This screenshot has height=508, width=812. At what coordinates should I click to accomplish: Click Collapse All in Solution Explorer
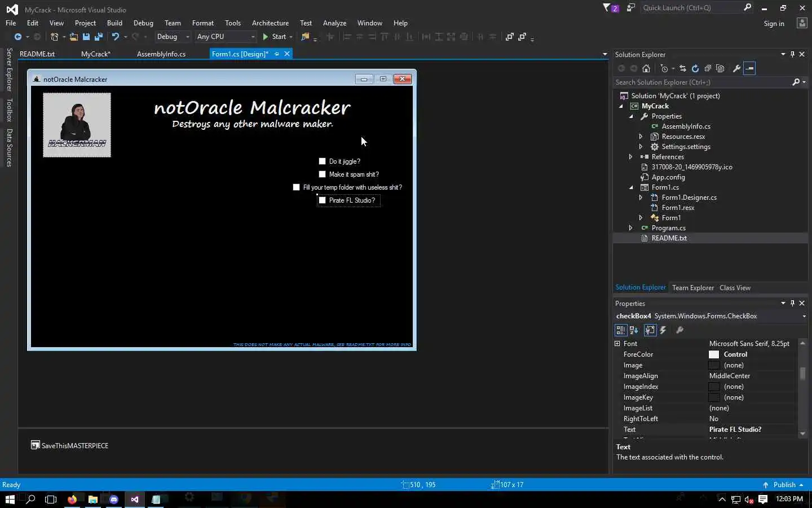pos(708,68)
